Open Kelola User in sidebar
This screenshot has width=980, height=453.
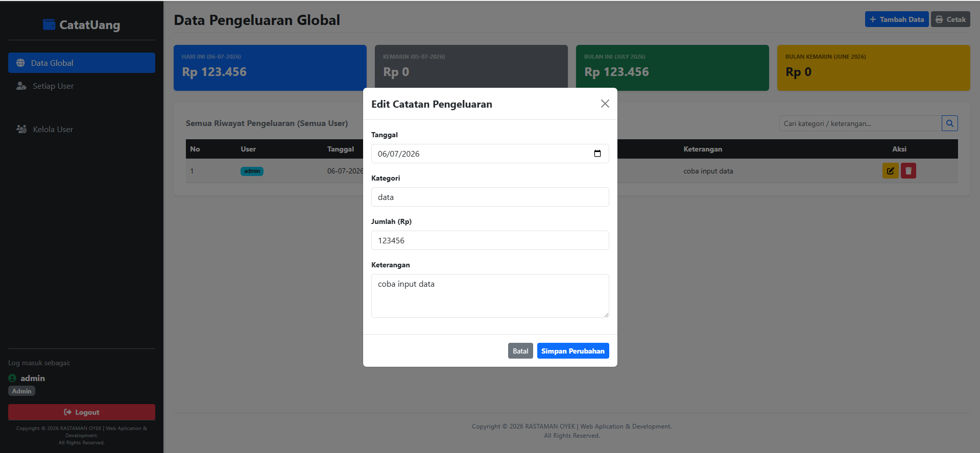coord(82,129)
